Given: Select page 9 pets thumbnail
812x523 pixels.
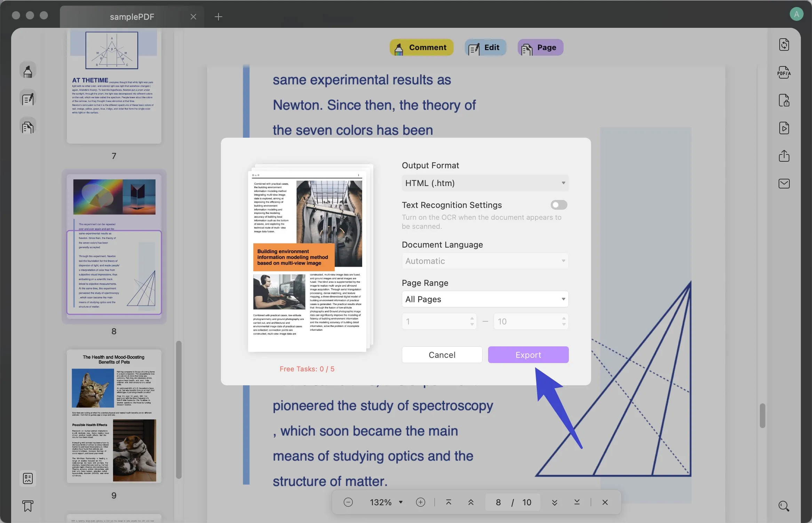Looking at the screenshot, I should (114, 416).
